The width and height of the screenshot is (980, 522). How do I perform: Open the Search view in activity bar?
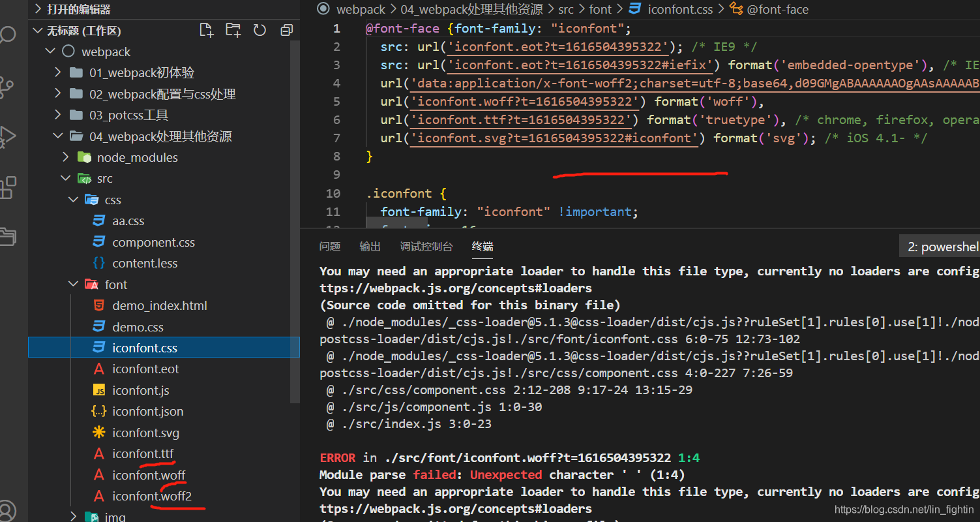[x=7, y=34]
